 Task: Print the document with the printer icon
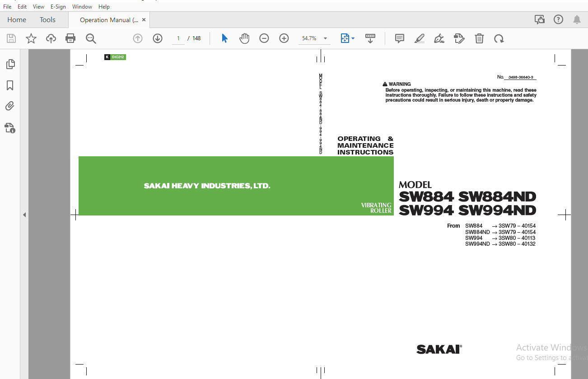pyautogui.click(x=70, y=38)
